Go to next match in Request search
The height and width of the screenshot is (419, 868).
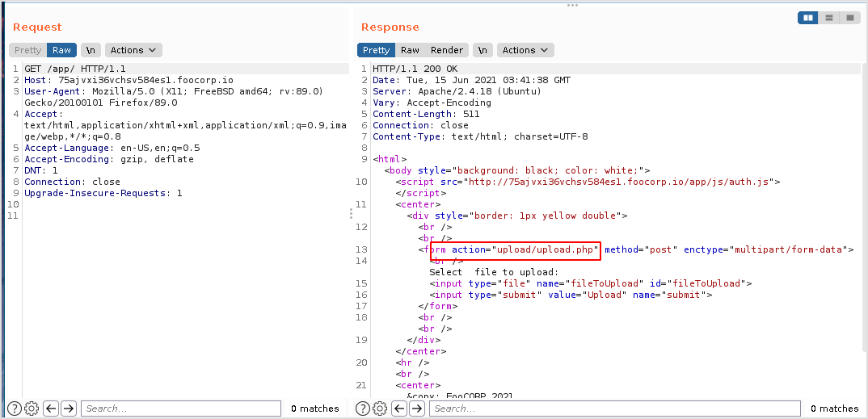(69, 409)
